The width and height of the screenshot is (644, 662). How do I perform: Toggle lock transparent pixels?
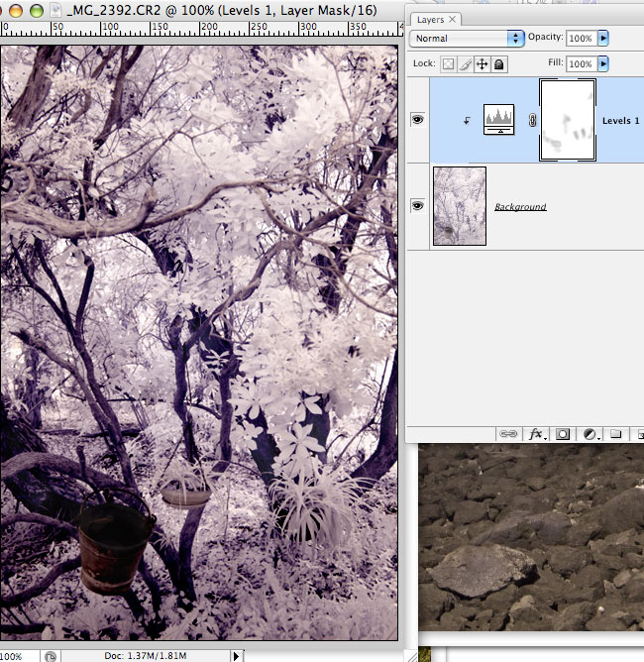[448, 64]
